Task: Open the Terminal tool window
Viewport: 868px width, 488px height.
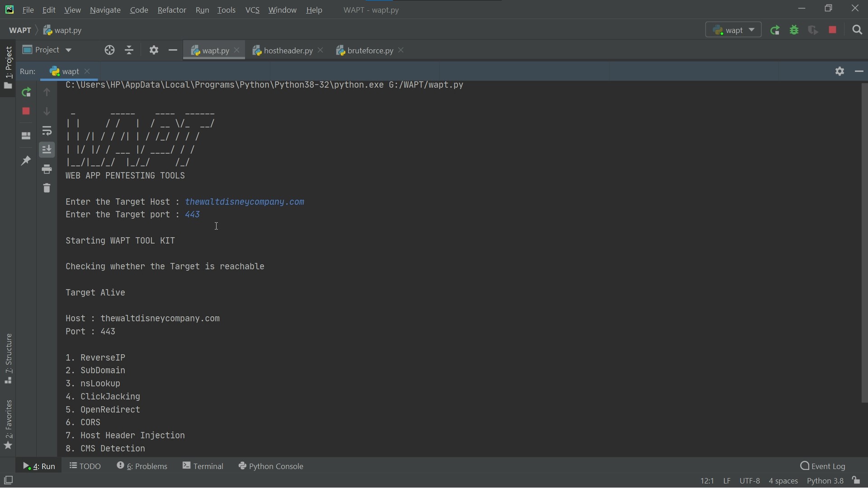Action: [203, 466]
